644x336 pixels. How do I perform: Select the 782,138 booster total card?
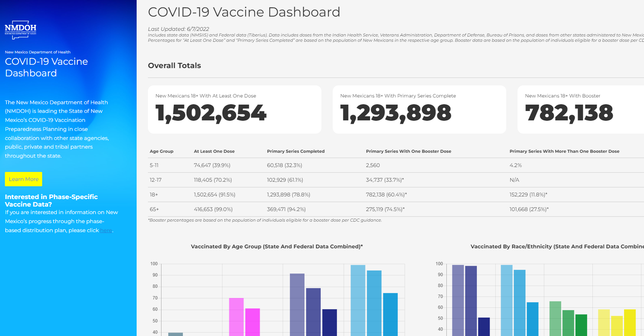click(581, 109)
